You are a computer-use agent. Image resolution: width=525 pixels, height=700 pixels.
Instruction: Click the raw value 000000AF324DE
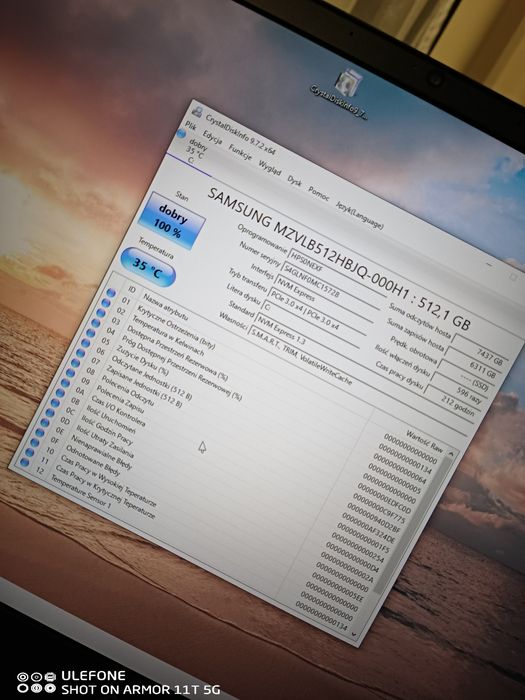pyautogui.click(x=369, y=530)
